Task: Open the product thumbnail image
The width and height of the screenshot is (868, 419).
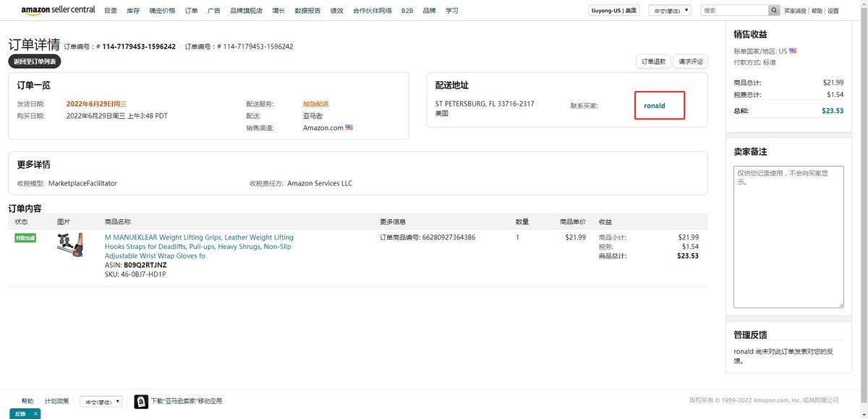Action: click(x=70, y=246)
